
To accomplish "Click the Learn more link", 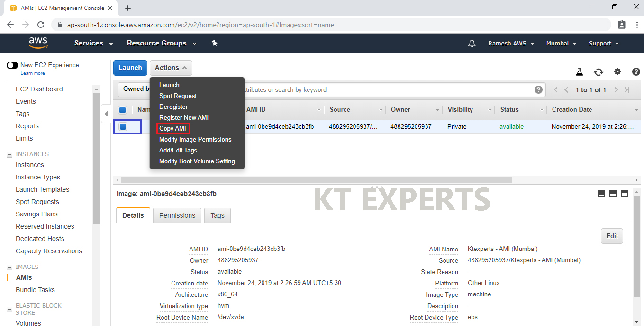I will 33,73.
